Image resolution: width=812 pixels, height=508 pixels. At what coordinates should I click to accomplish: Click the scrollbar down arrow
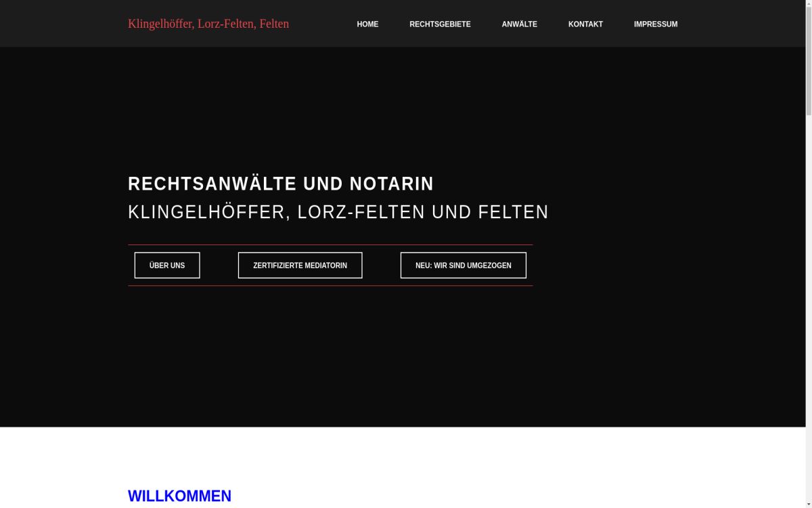tap(808, 504)
